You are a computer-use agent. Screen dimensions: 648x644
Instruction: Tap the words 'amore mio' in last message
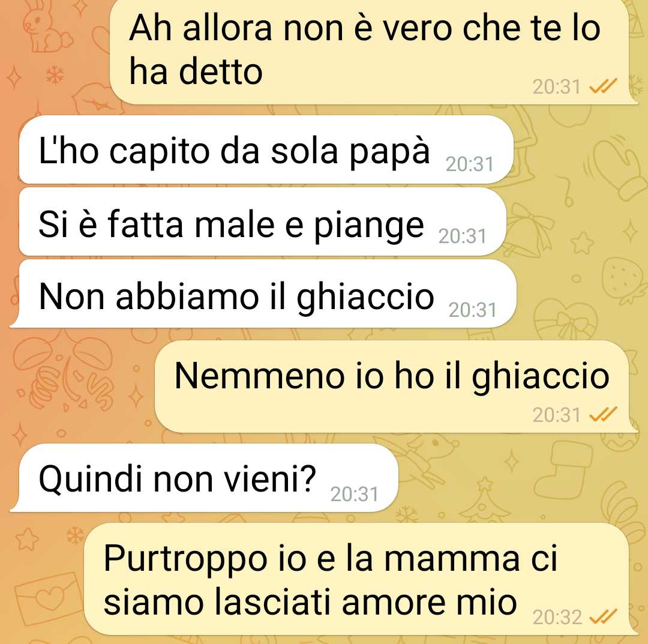[x=430, y=602]
